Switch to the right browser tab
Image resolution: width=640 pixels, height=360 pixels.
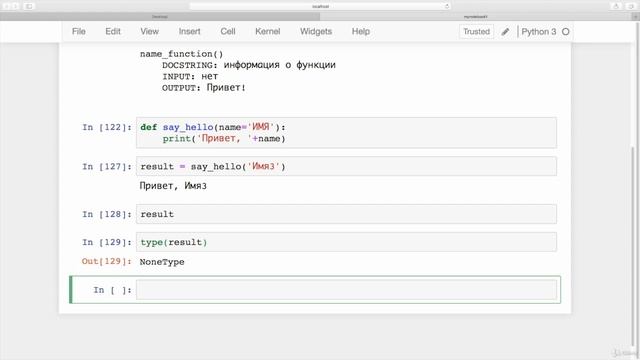[476, 17]
